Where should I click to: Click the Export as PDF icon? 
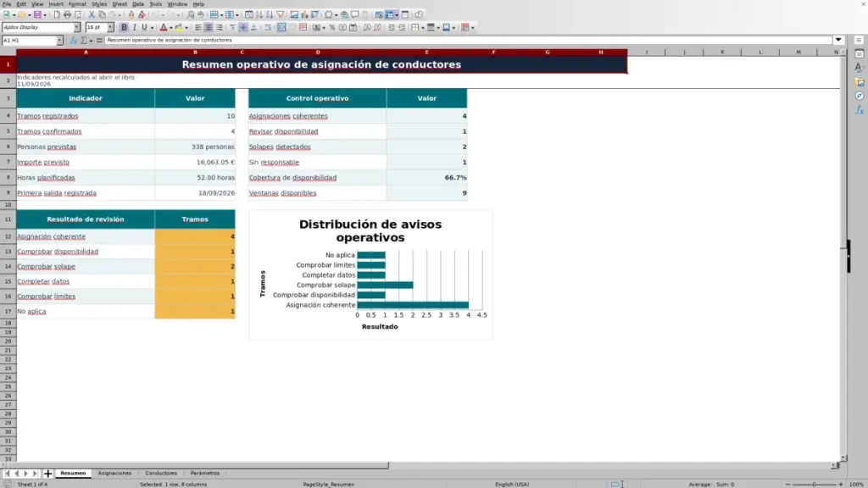(57, 15)
